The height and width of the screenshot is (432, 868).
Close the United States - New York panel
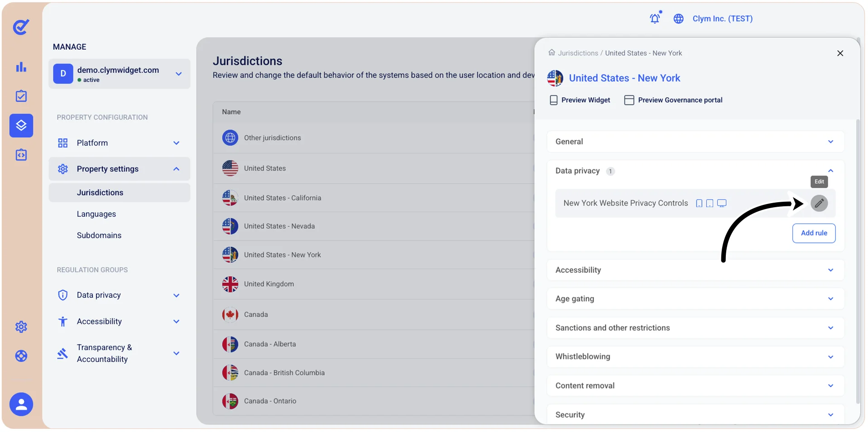[x=840, y=53]
